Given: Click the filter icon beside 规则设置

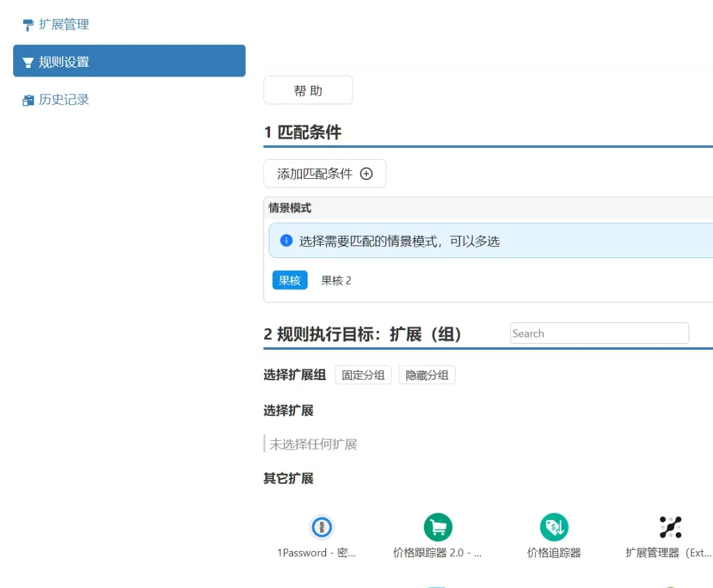Looking at the screenshot, I should click(x=28, y=63).
